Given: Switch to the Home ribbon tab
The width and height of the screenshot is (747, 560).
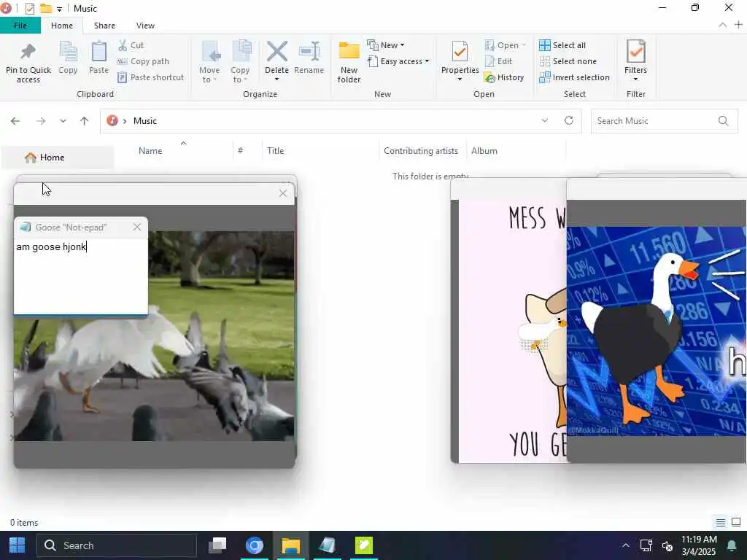Looking at the screenshot, I should coord(62,26).
